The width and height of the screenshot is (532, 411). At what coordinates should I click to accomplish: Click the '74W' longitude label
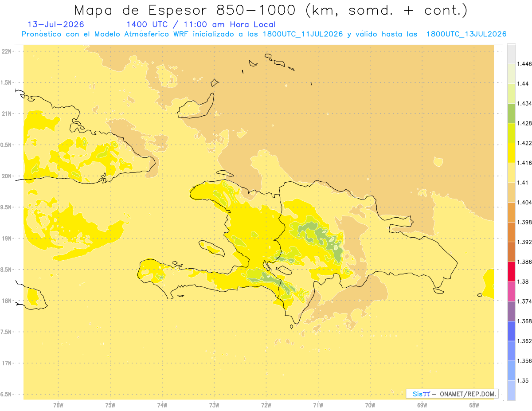[x=162, y=405]
